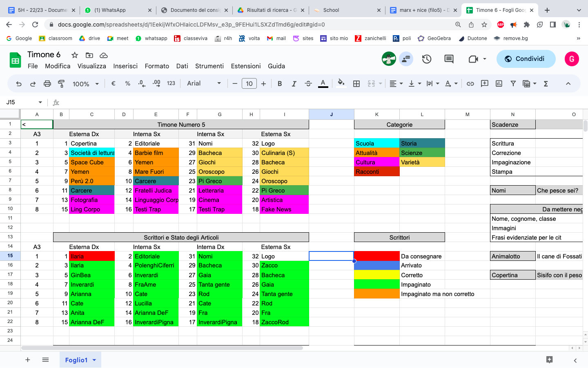
Task: Decrease decimal places icon
Action: 142,83
